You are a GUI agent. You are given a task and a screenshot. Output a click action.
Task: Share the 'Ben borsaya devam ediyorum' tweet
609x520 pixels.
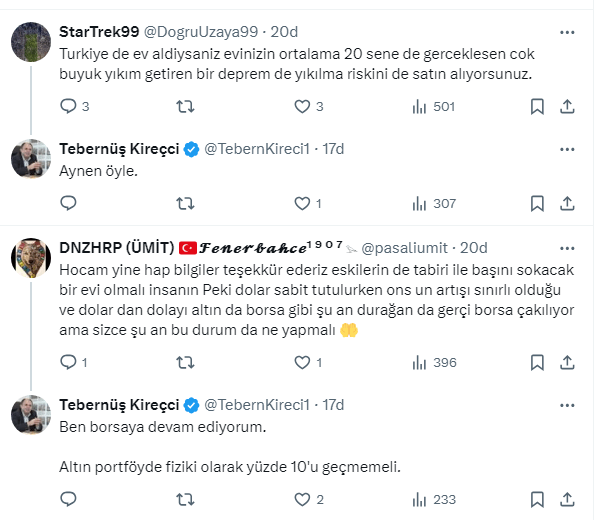566,499
